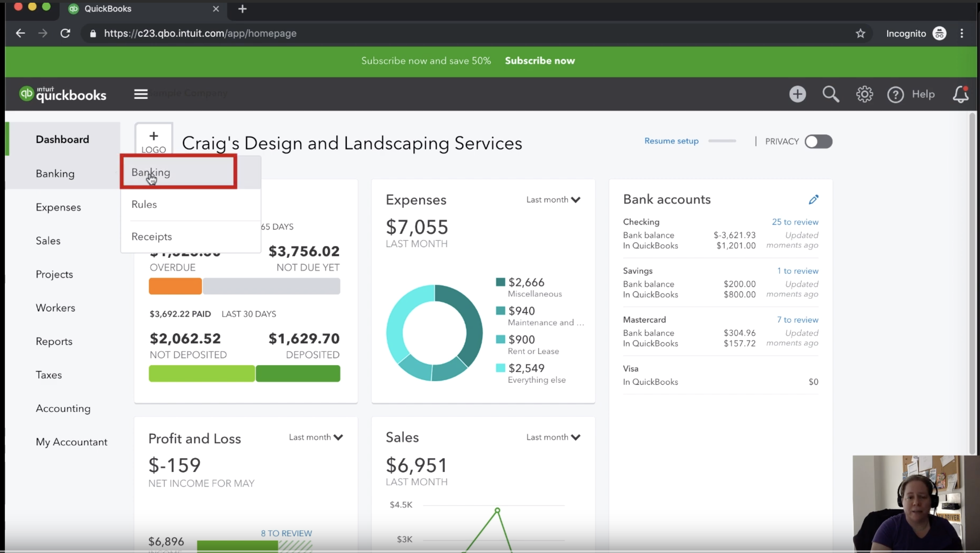Click 8 TO REVIEW link

point(286,533)
